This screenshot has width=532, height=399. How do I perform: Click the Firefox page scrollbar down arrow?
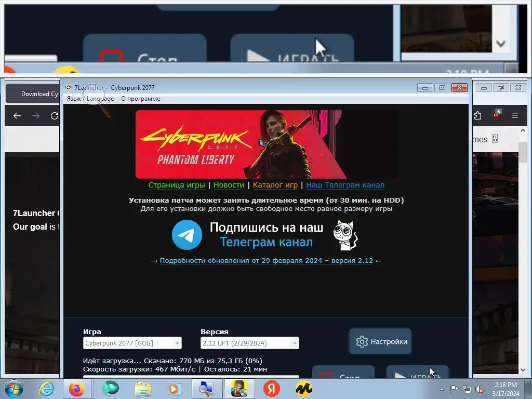523,370
